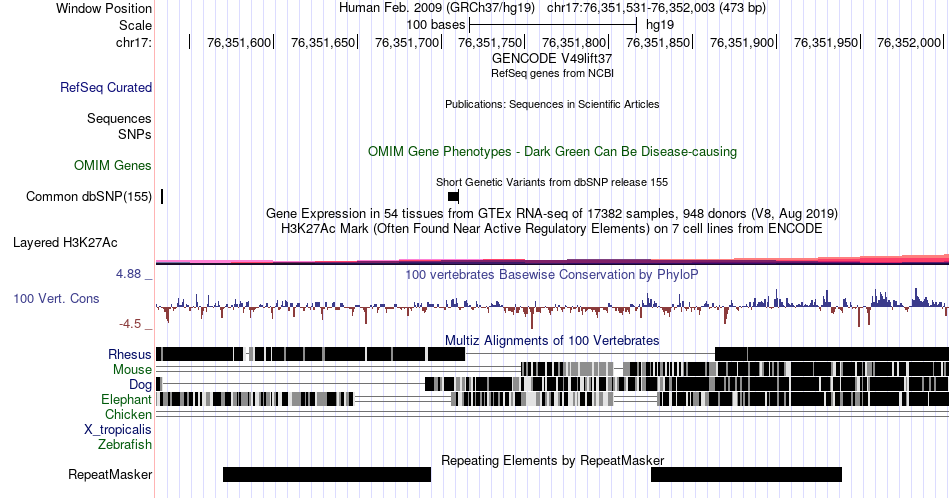This screenshot has height=498, width=950.
Task: Click the 76,351,900 ruler position
Action: tap(742, 42)
